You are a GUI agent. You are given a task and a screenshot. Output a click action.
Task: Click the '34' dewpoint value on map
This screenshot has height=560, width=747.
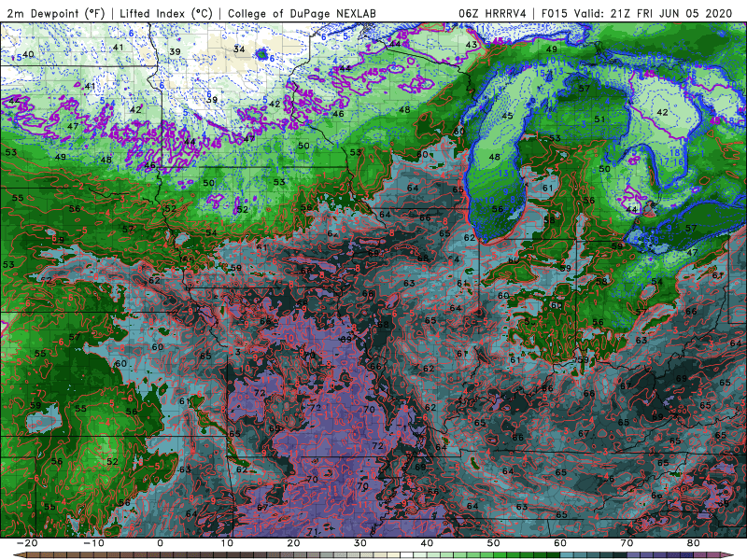point(239,49)
